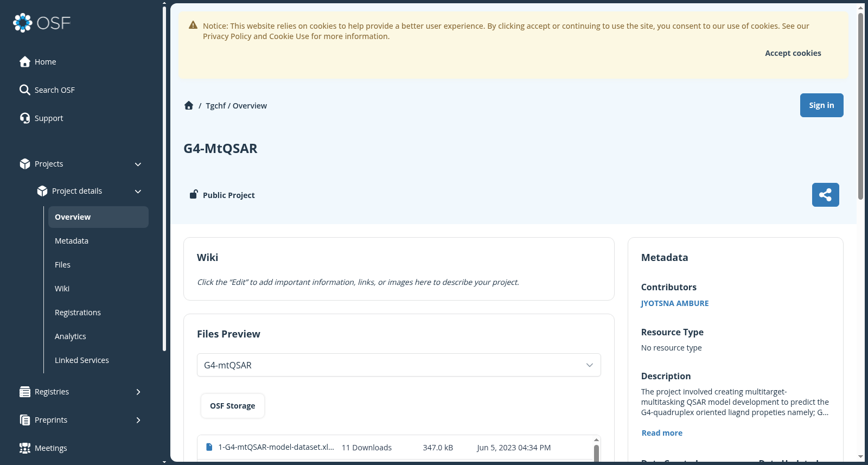Click the main scrollbar down arrow
This screenshot has height=465, width=868.
coord(860,457)
